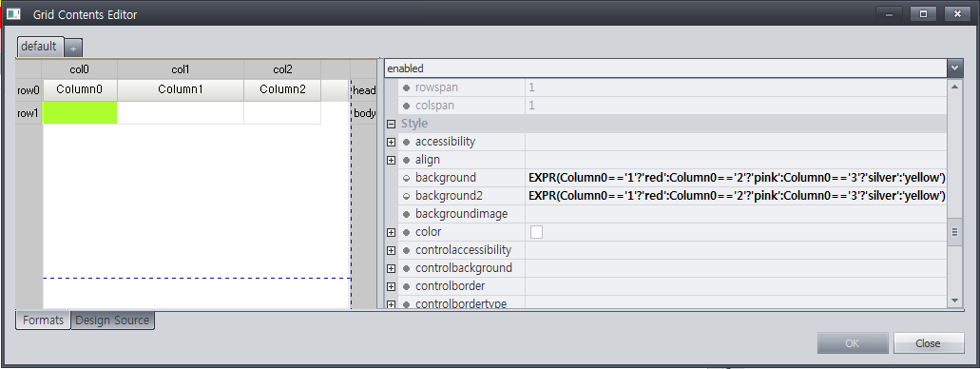The height and width of the screenshot is (369, 980).
Task: Select the green body cell in col0
Action: pyautogui.click(x=80, y=113)
